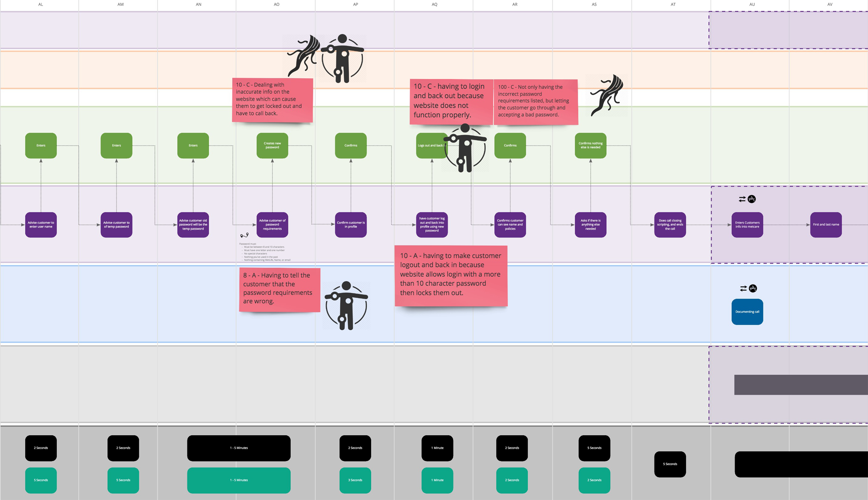Select the teal 3 Seconds duration tag
Viewport: 868px width, 500px height.
[x=355, y=480]
